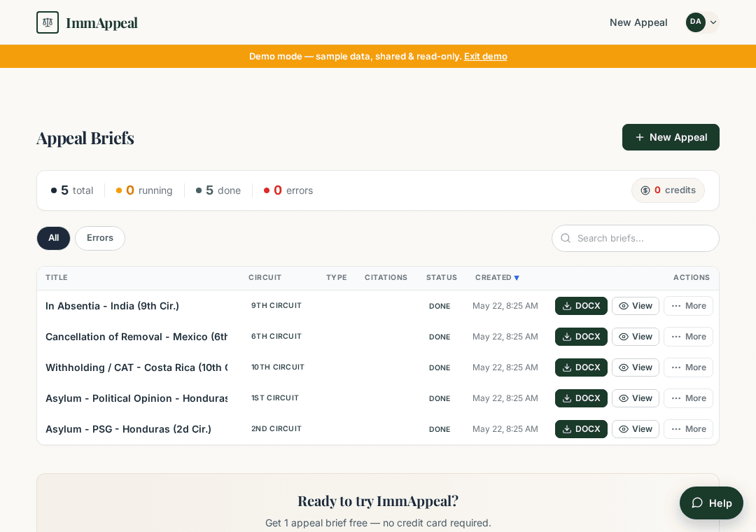The image size is (756, 532).
Task: Click title In Absentia - India (9th Cir.)
Action: [112, 306]
